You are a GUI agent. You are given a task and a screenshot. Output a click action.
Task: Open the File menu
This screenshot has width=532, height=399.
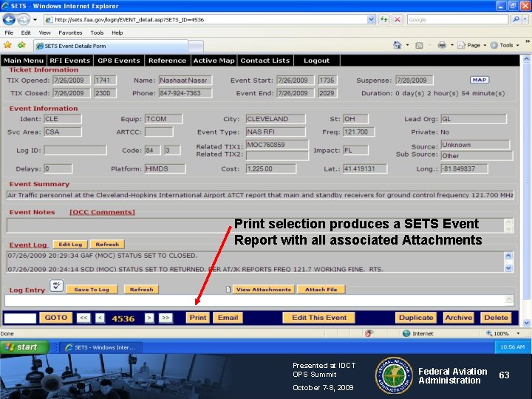pos(9,33)
